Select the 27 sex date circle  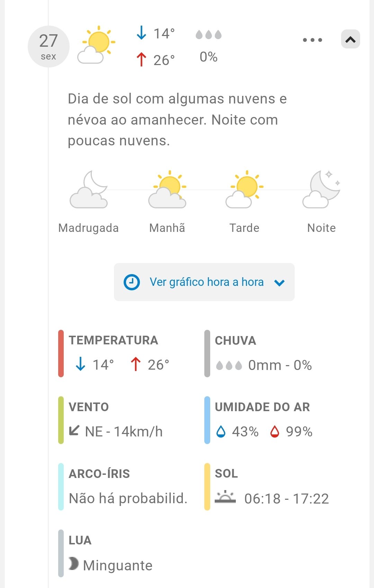point(48,46)
